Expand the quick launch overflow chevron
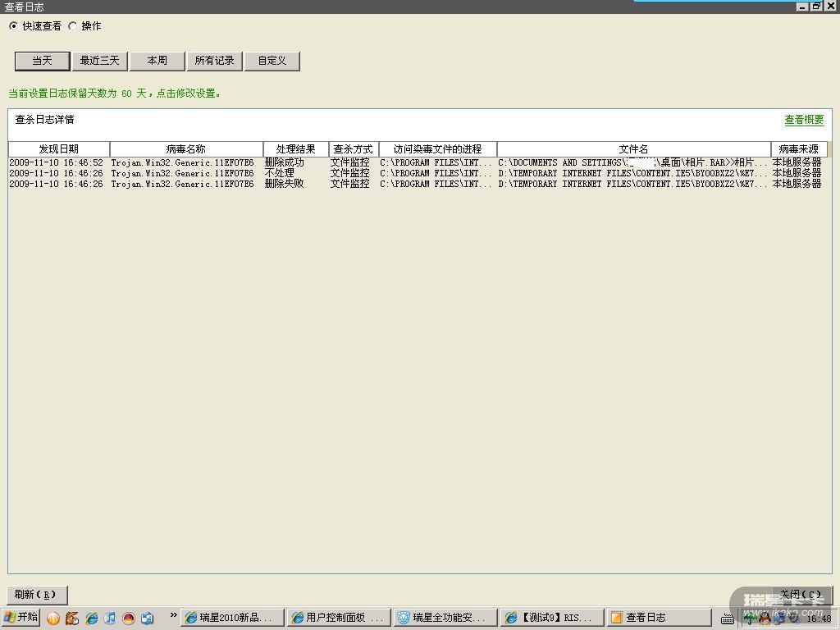Screen dimensions: 840x630 [x=173, y=615]
